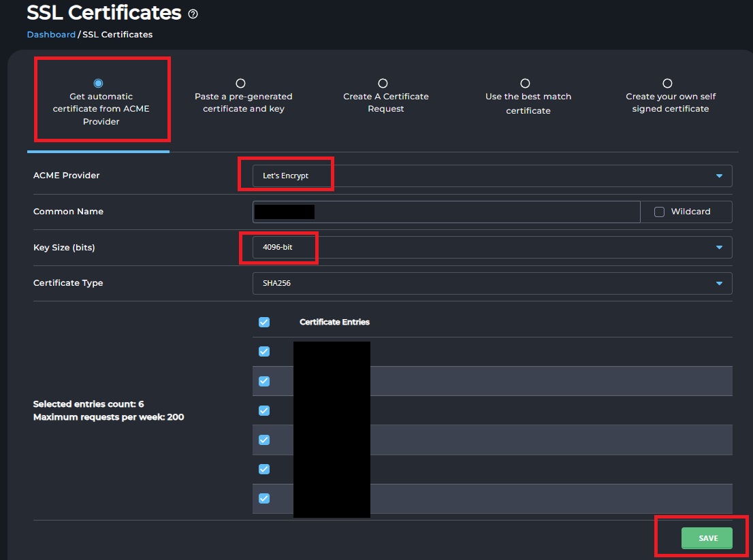Choose Create your own self signed certificate
The height and width of the screenshot is (560, 753).
(667, 84)
